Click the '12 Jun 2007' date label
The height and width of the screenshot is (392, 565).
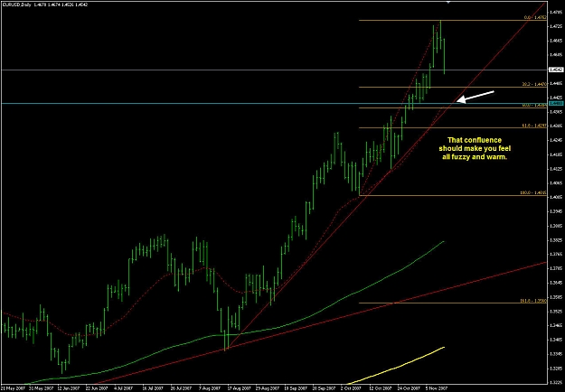(69, 388)
